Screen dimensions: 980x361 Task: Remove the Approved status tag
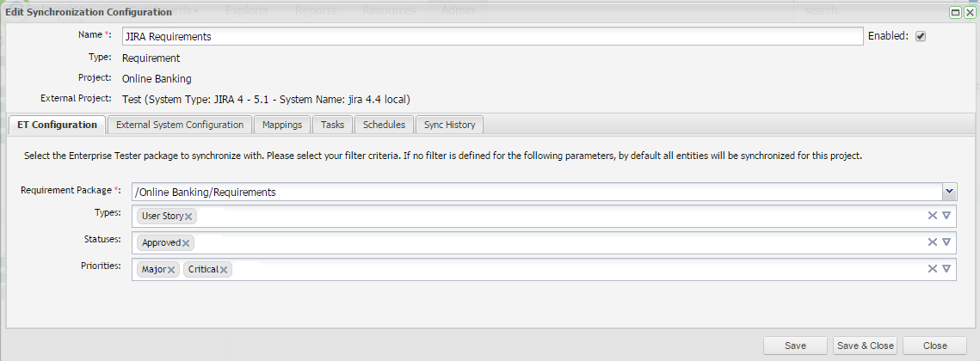pyautogui.click(x=186, y=243)
